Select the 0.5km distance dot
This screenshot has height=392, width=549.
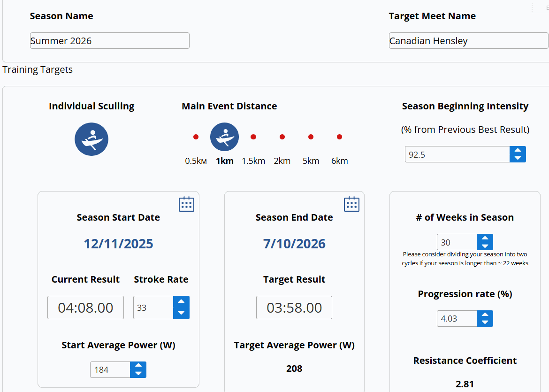(196, 137)
